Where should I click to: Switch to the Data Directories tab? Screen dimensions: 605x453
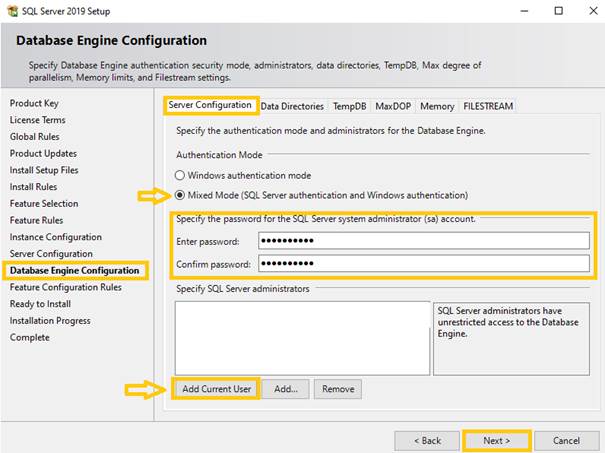[x=292, y=106]
